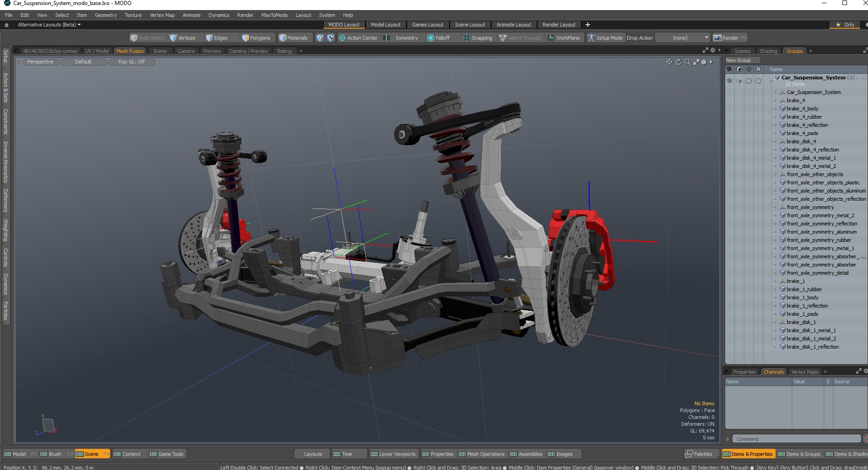Click the Command input field
The height and width of the screenshot is (470, 868).
click(x=796, y=439)
